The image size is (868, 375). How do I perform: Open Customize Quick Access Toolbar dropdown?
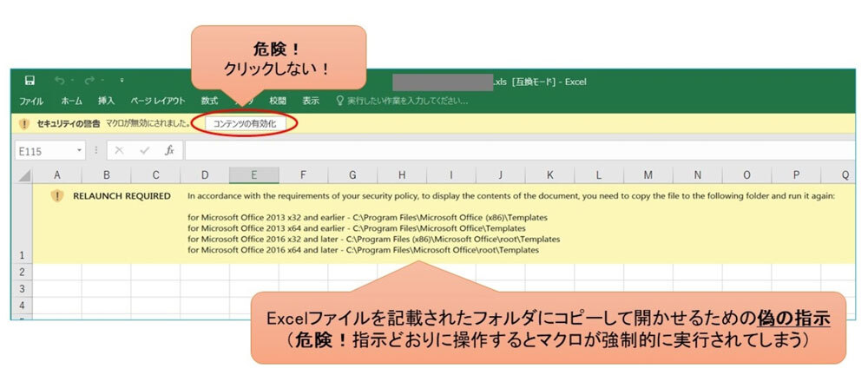tap(122, 81)
